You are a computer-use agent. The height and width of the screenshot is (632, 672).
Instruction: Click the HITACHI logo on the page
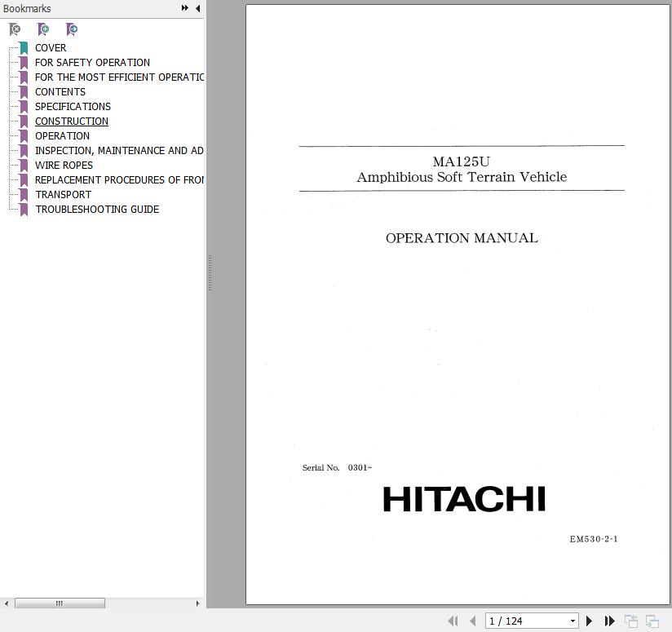(464, 499)
